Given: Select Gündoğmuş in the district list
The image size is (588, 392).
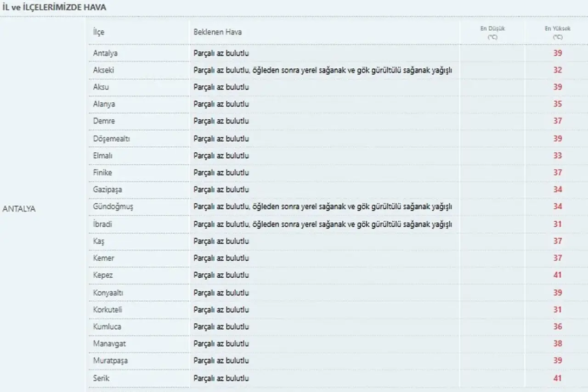Looking at the screenshot, I should pos(113,207).
